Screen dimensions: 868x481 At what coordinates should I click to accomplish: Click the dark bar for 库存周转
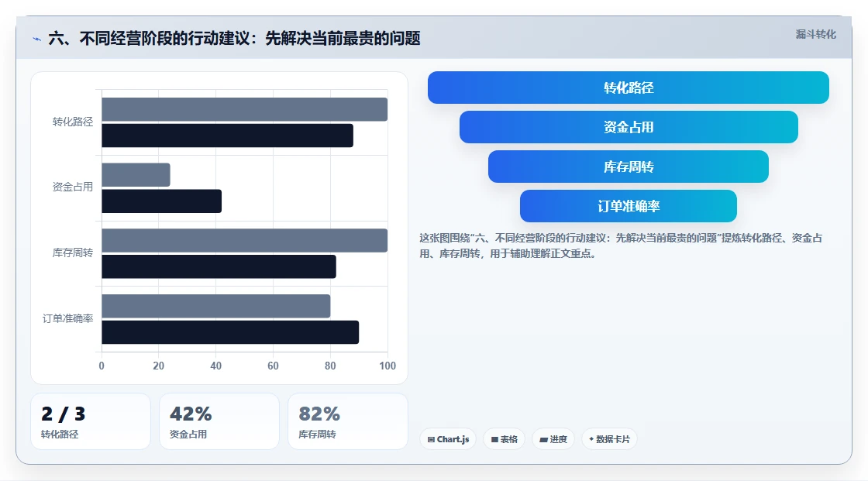coord(219,266)
